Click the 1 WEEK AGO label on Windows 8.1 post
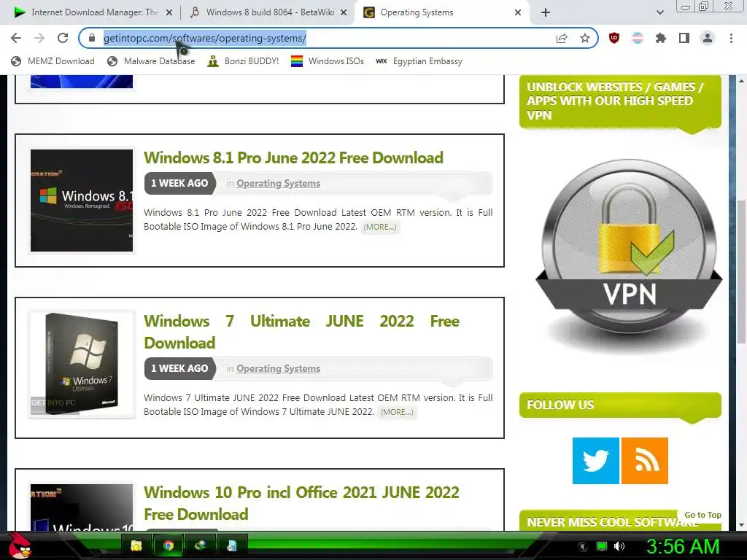 tap(179, 183)
